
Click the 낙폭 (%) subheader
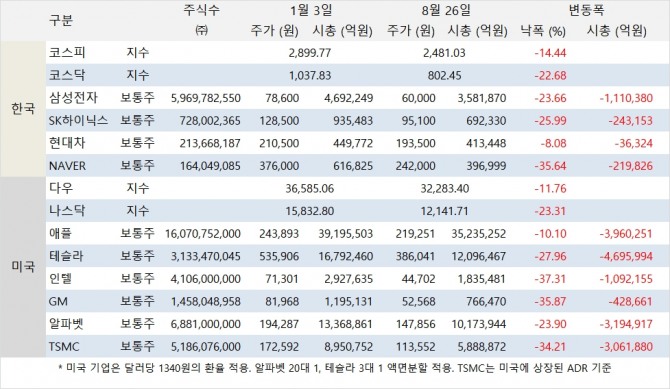(543, 31)
